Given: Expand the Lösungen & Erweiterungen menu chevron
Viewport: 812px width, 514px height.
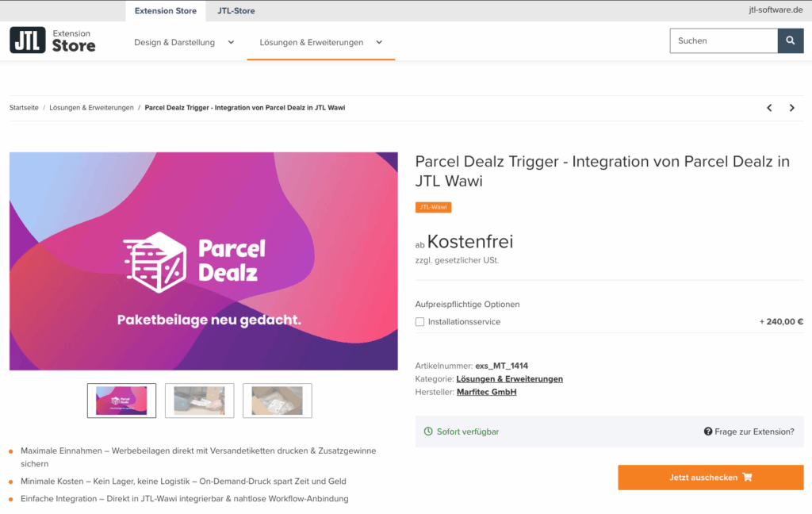Looking at the screenshot, I should point(379,43).
